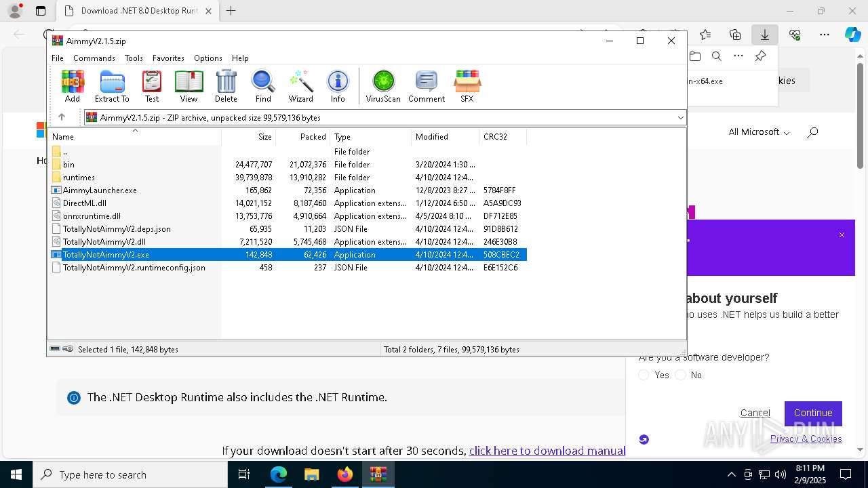
Task: Click the search icon on Microsoft page
Action: click(x=812, y=132)
